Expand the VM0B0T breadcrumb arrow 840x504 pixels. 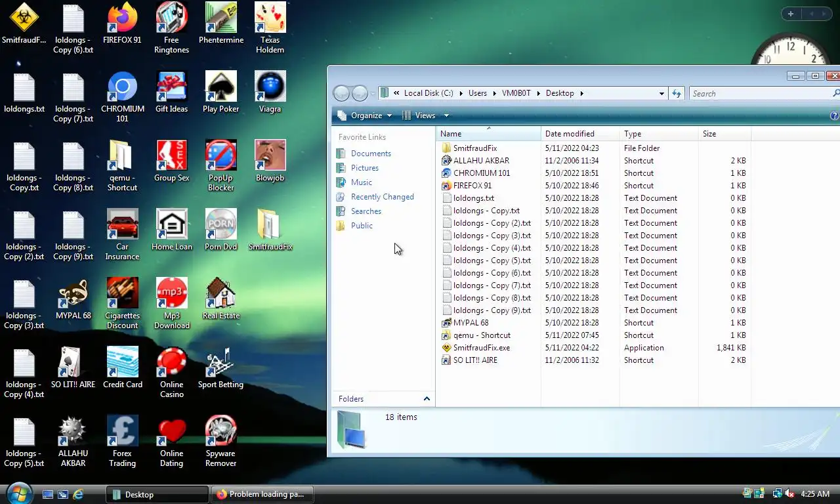click(538, 93)
